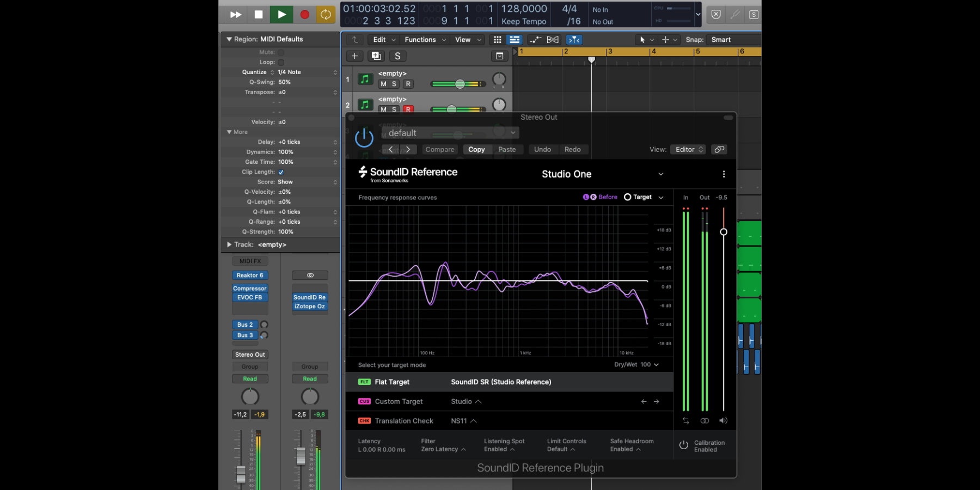This screenshot has height=490, width=980.
Task: Open the Reaktor 6 instrument slot
Action: tap(250, 275)
